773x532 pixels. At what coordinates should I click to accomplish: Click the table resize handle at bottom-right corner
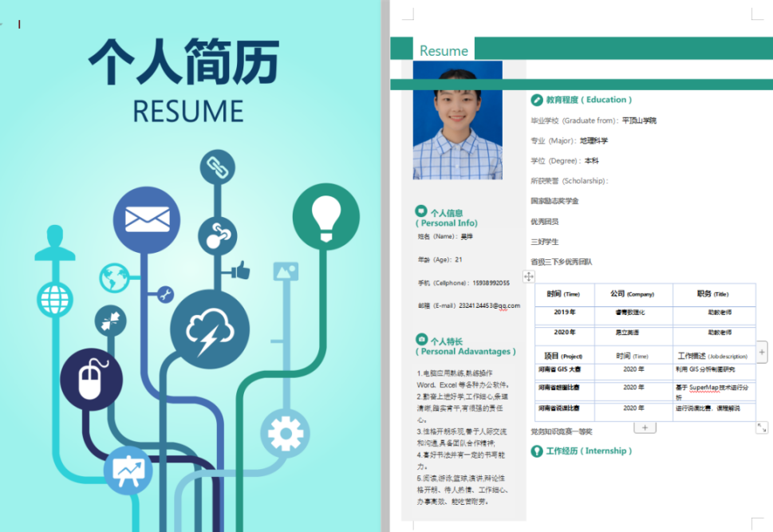tap(761, 428)
